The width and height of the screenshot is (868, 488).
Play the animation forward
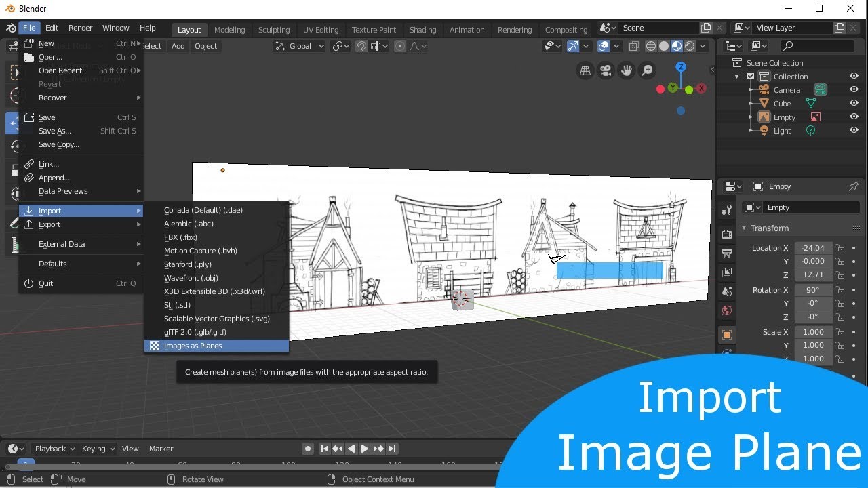(365, 449)
